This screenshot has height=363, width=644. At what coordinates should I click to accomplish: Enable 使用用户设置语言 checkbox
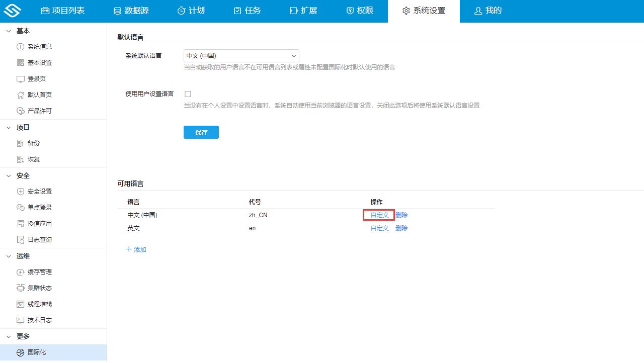click(188, 94)
